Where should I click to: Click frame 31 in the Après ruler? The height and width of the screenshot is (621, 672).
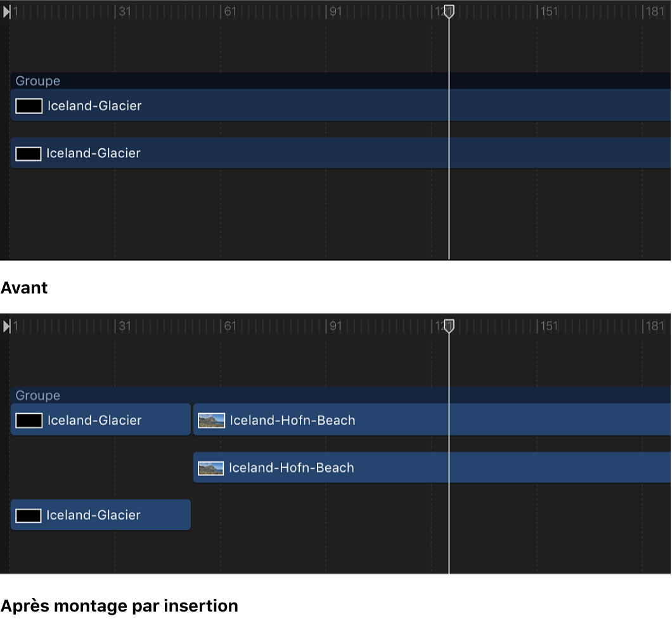point(125,326)
